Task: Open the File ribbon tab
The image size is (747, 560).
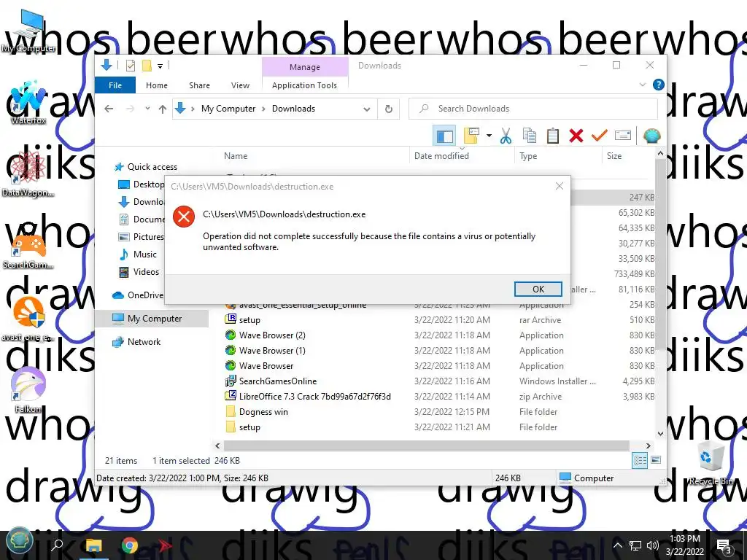Action: click(x=115, y=85)
